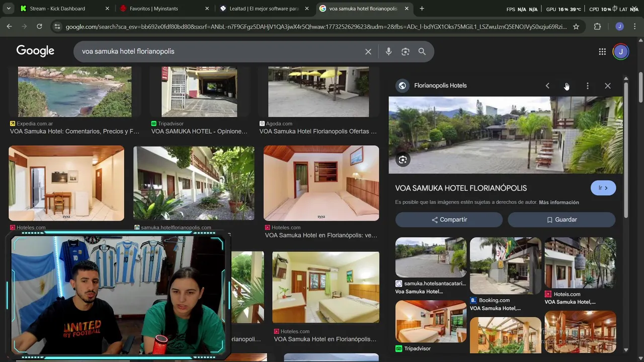Bookmark this page with star

click(576, 26)
